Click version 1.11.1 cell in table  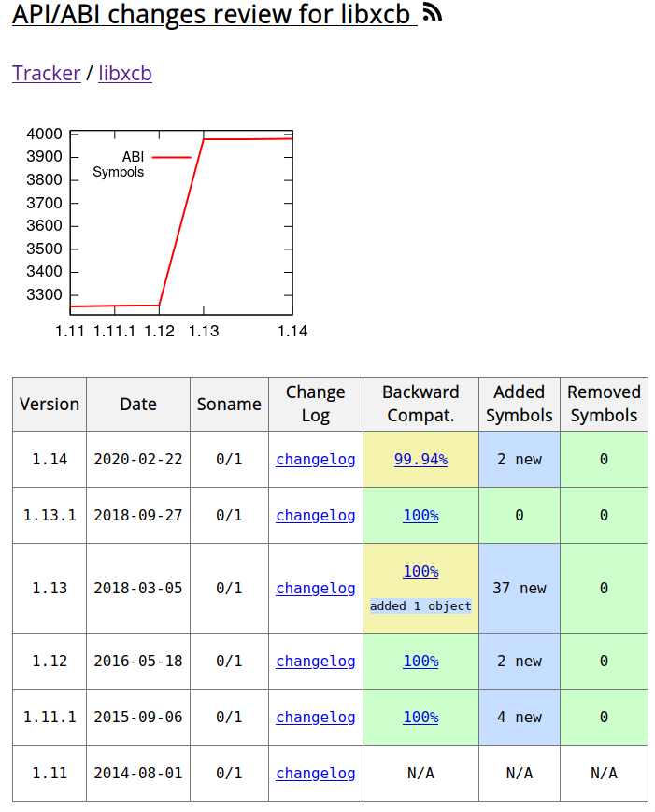pos(50,718)
